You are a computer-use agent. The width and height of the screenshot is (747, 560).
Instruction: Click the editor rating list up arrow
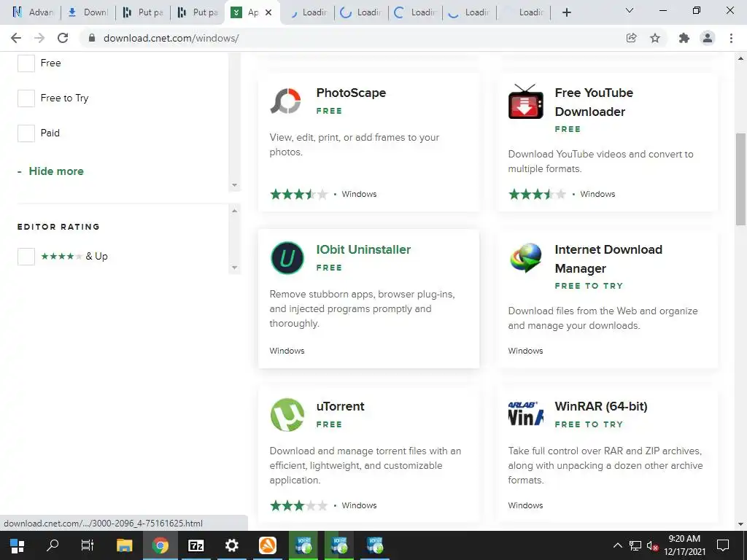click(234, 211)
